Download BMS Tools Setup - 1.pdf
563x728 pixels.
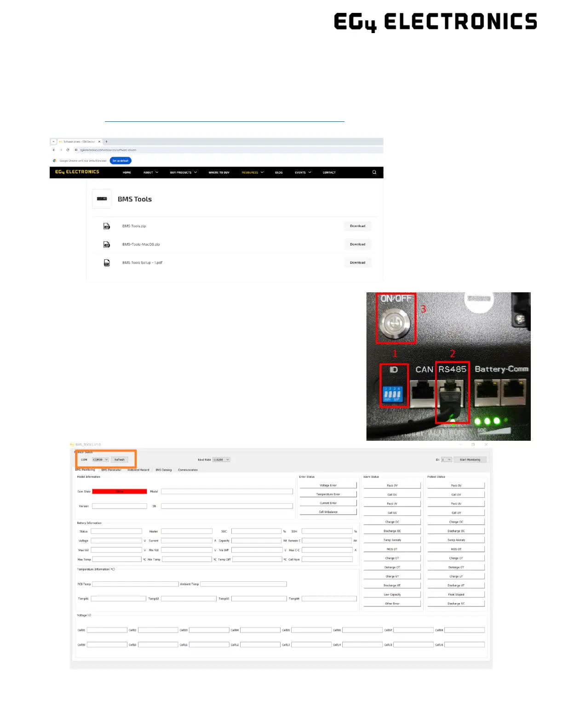[x=357, y=263]
